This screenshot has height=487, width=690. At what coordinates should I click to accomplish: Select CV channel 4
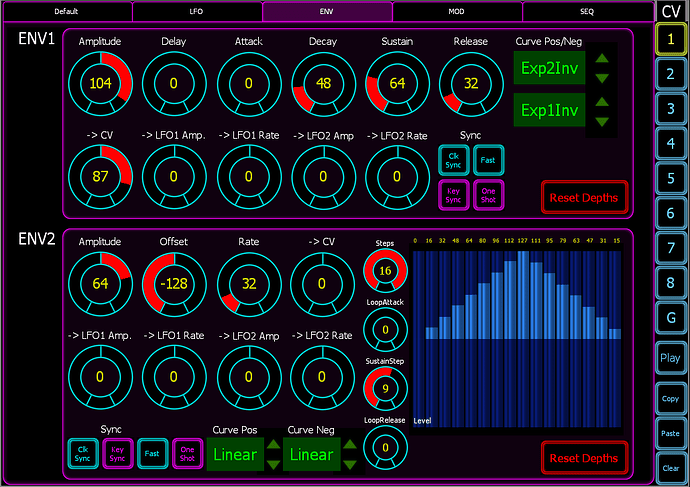pyautogui.click(x=671, y=143)
